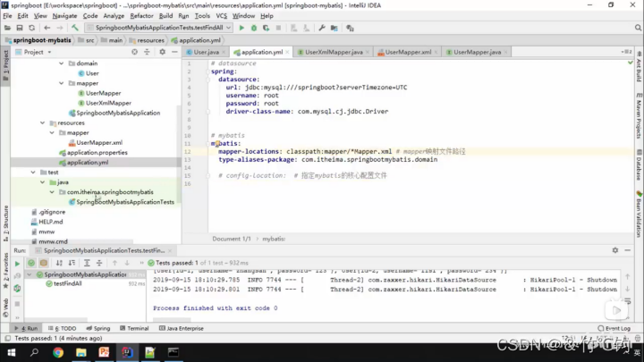Search everywhere magnifier icon

[x=638, y=28]
